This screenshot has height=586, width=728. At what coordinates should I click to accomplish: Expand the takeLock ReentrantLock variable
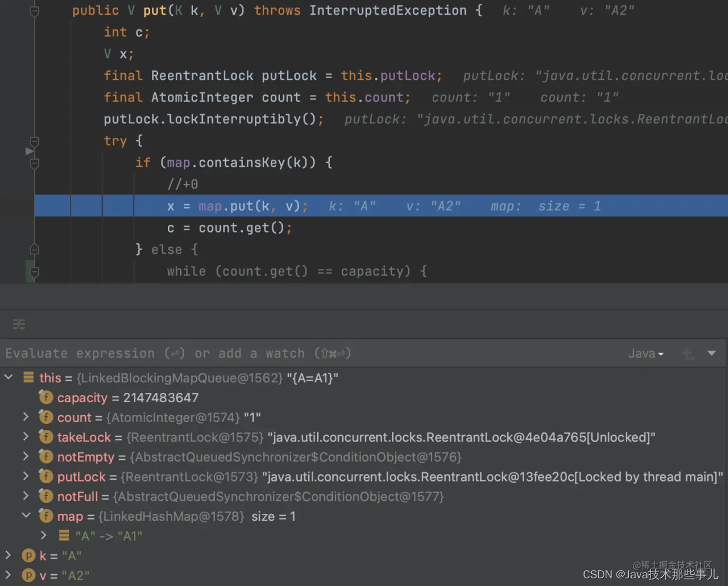click(26, 436)
